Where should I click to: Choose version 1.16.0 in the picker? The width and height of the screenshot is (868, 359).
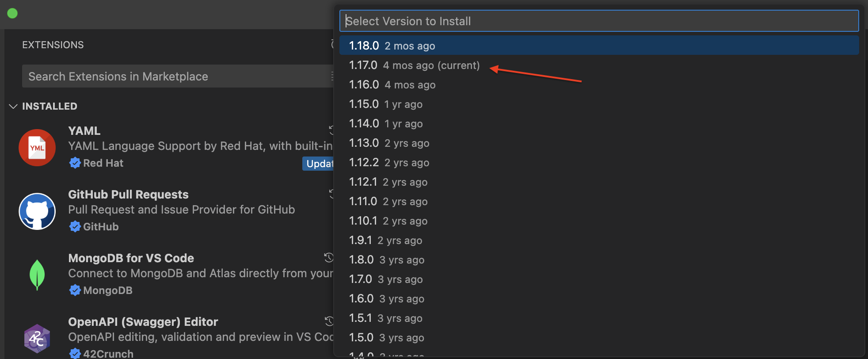[x=599, y=84]
